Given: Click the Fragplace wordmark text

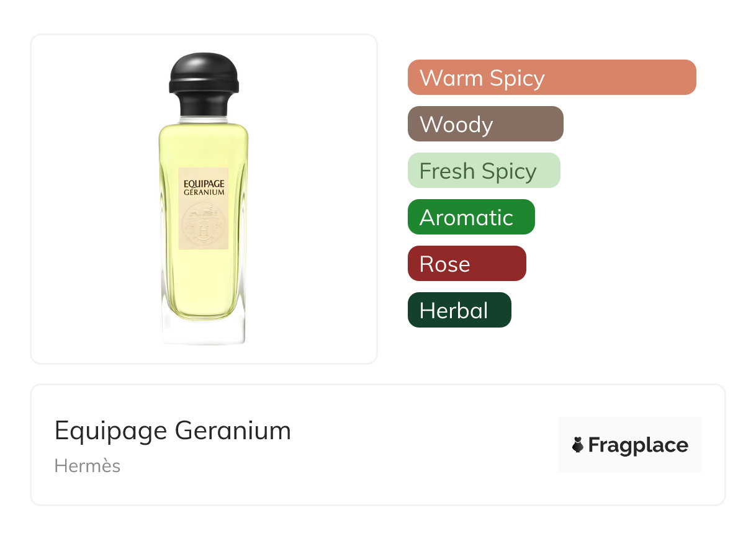Looking at the screenshot, I should [638, 445].
